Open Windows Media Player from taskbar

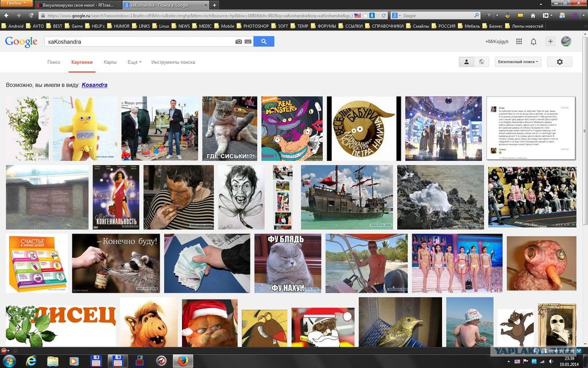pos(73,361)
